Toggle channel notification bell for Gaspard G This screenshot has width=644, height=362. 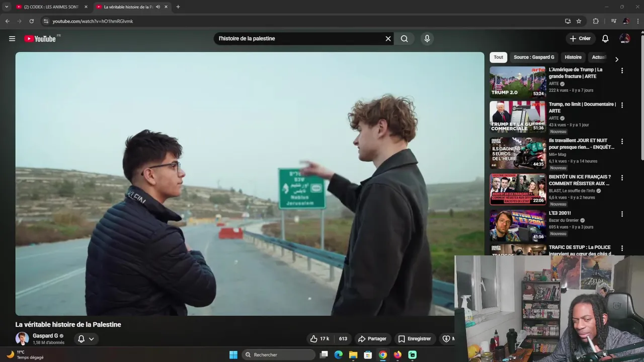pyautogui.click(x=81, y=339)
